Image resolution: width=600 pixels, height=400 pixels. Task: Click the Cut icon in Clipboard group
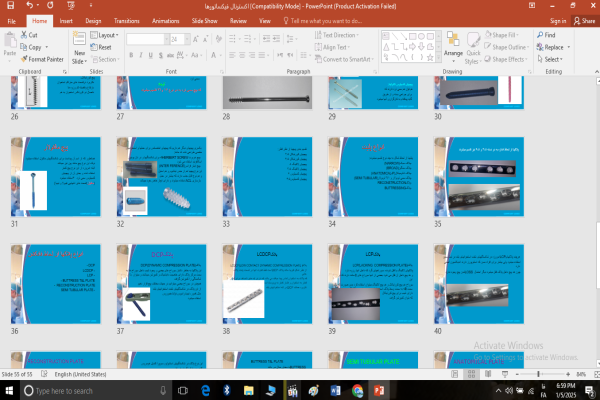[x=22, y=35]
